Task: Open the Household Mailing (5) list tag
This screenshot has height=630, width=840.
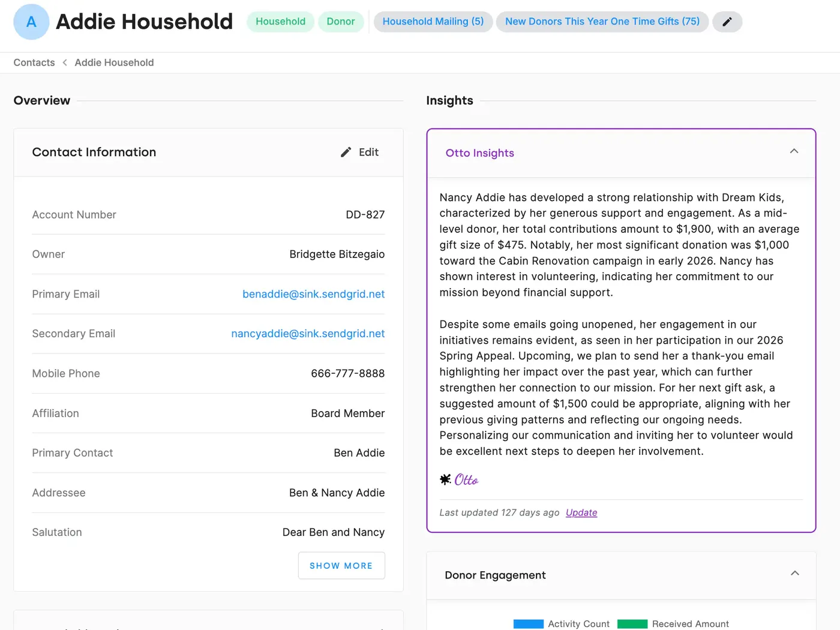Action: coord(433,22)
